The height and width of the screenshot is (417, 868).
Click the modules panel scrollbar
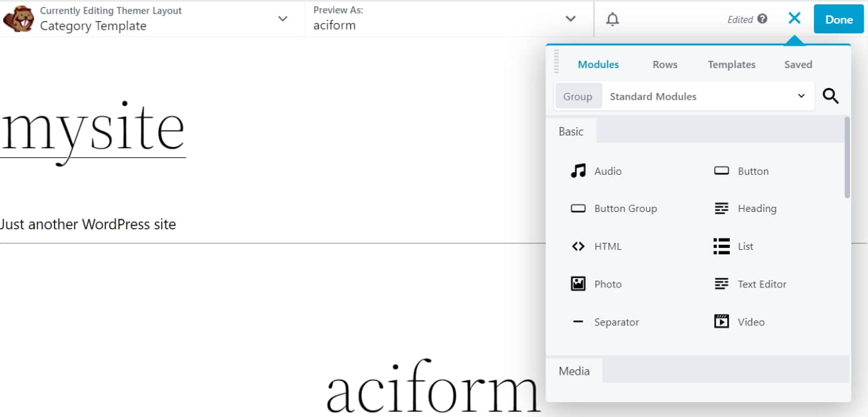tap(848, 158)
